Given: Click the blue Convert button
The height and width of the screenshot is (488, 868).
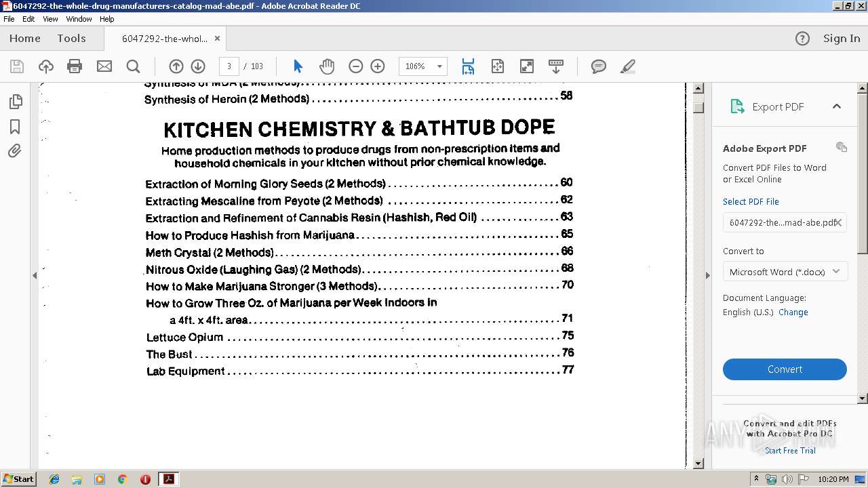Looking at the screenshot, I should coord(785,369).
